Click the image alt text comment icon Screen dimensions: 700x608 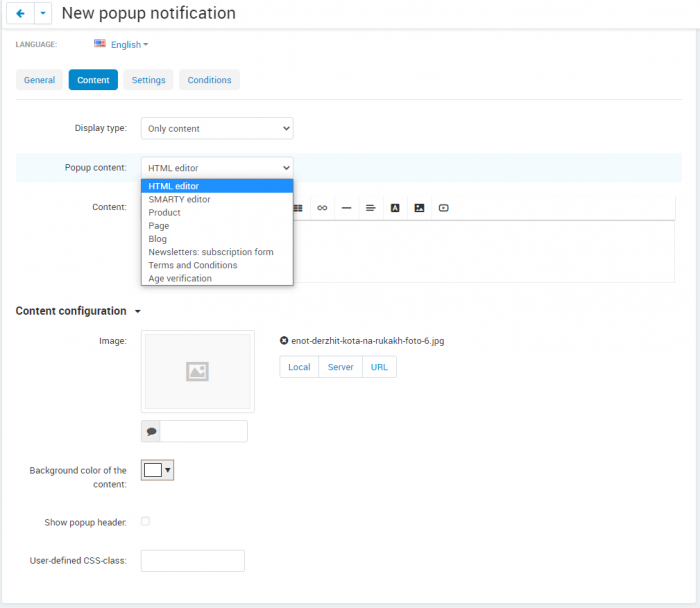point(151,431)
